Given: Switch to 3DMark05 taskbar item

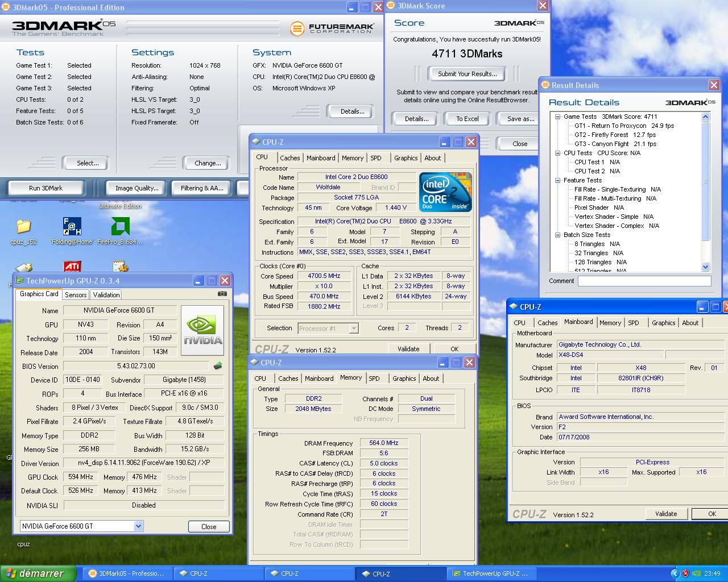Looking at the screenshot, I should click(127, 573).
